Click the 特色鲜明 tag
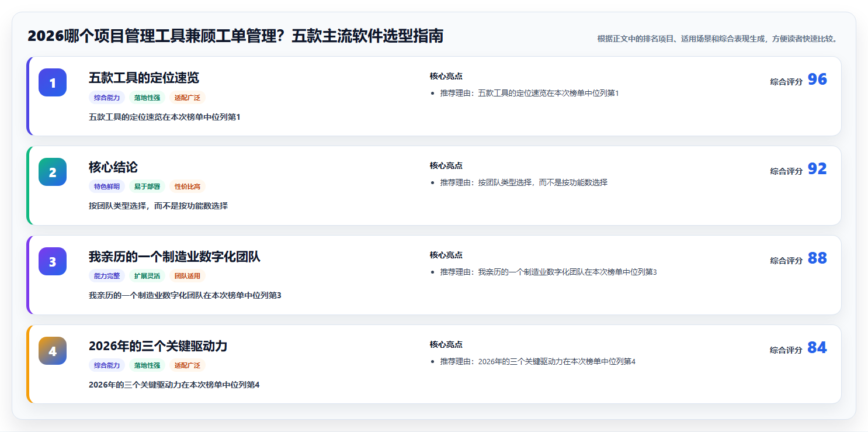The height and width of the screenshot is (432, 868). tap(107, 186)
